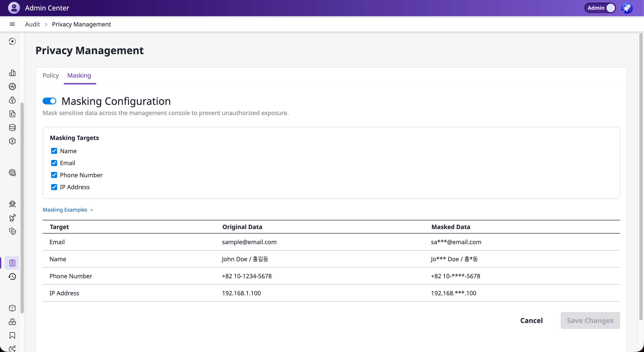Click the Cancel button
Screen dimensions: 644x352
531,320
